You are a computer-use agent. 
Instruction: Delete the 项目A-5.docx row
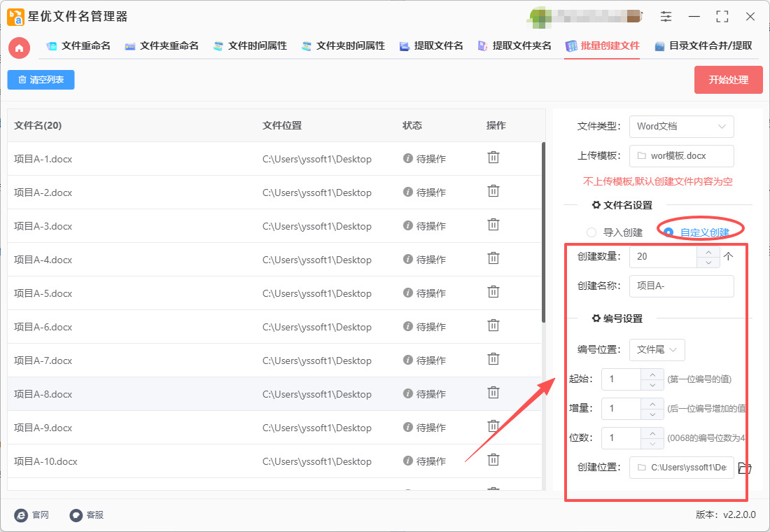point(493,292)
